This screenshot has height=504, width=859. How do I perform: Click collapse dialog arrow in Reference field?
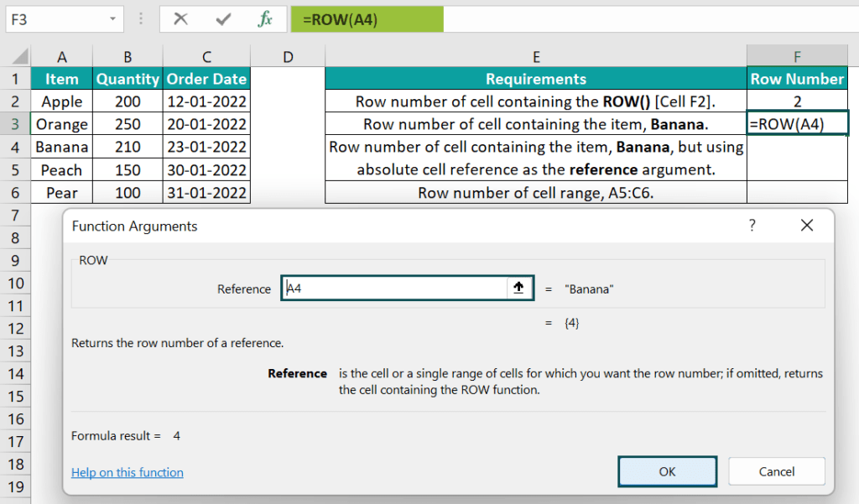click(518, 287)
